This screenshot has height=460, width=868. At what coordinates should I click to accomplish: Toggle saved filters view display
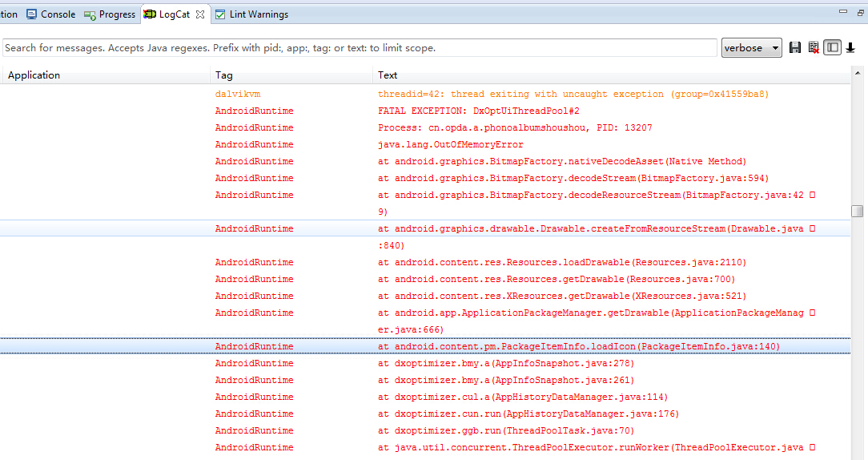(832, 47)
